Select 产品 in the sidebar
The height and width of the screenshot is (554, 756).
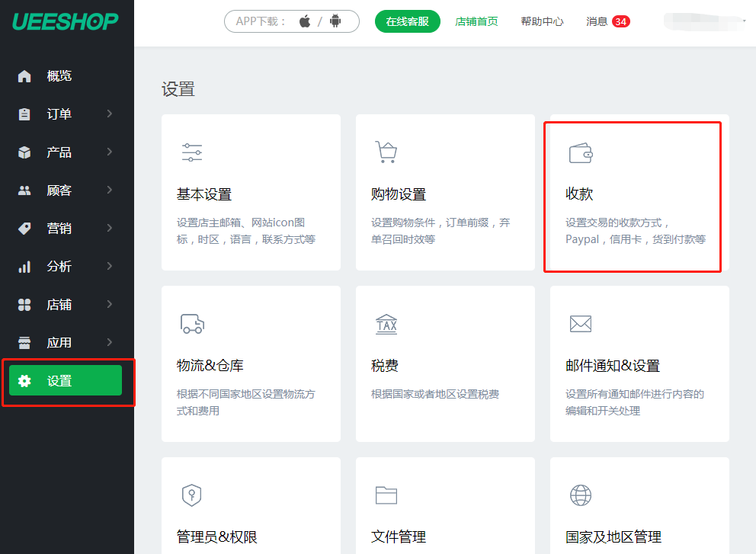pyautogui.click(x=66, y=152)
